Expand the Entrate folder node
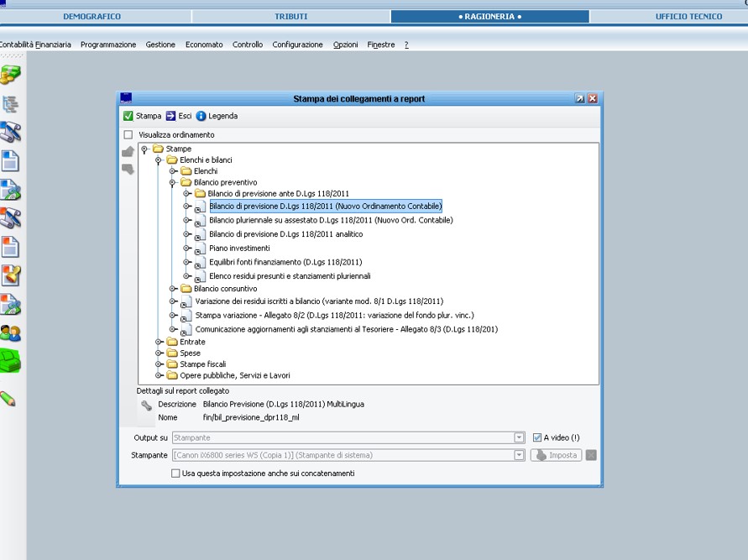This screenshot has width=748, height=560. click(160, 342)
